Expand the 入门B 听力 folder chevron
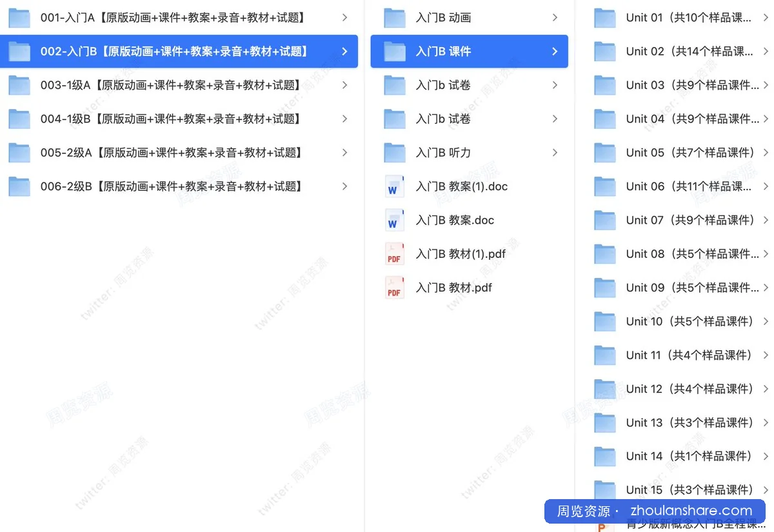 (555, 153)
